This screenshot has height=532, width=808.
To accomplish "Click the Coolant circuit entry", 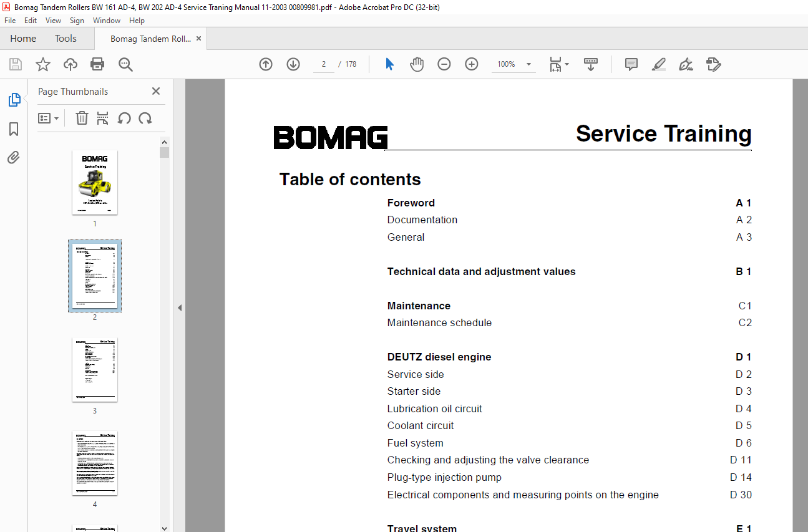I will [421, 425].
